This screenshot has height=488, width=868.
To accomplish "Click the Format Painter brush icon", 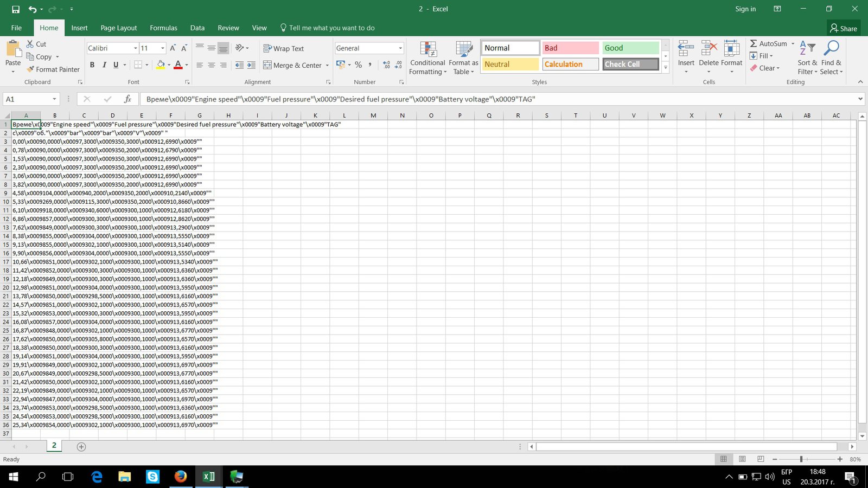I will [31, 69].
